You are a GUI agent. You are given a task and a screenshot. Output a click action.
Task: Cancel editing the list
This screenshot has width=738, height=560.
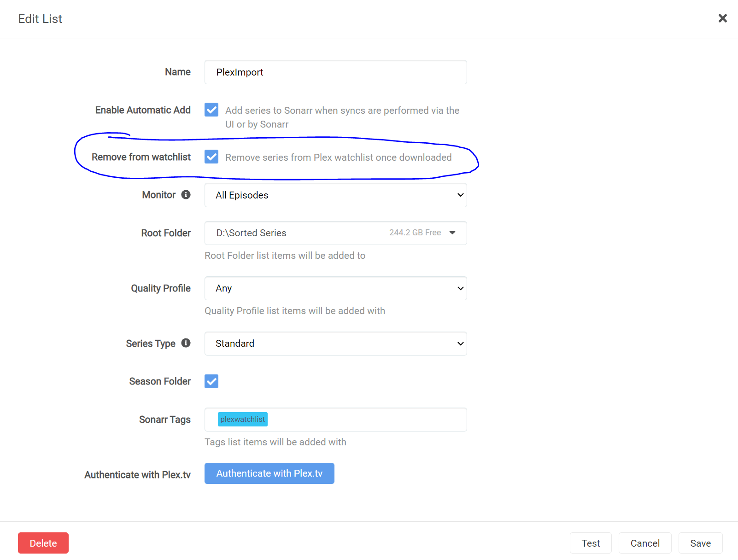(645, 543)
